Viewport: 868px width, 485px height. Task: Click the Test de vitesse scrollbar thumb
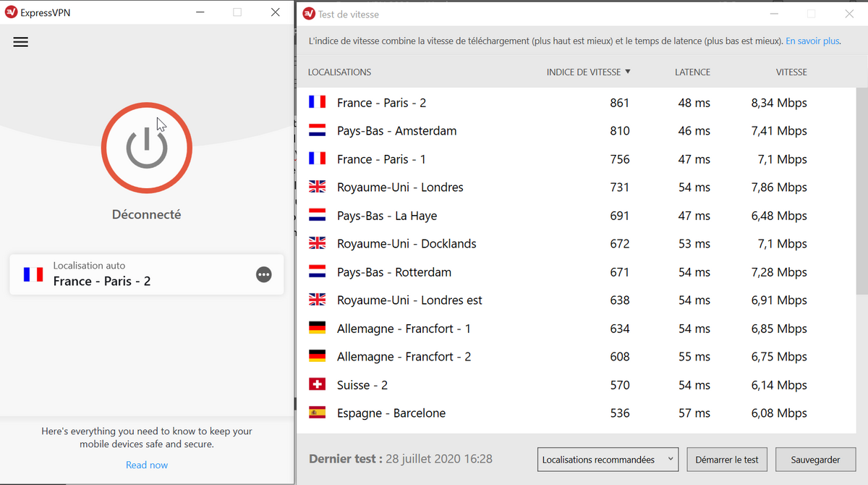(x=861, y=191)
